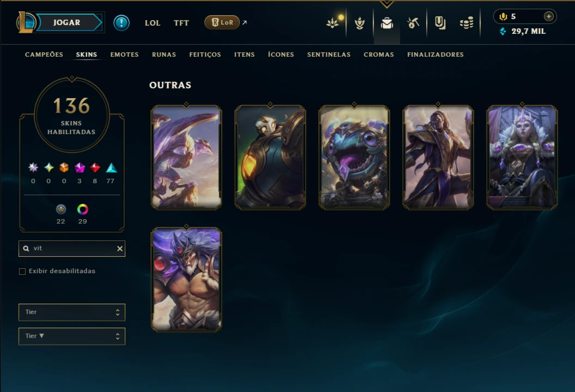Select the chroma color wheel icon
The width and height of the screenshot is (575, 392).
point(82,209)
